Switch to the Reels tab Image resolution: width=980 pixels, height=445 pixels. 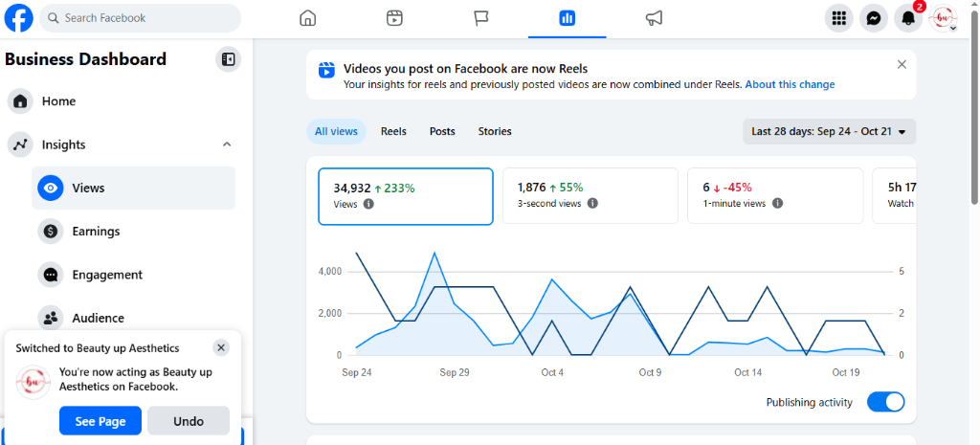tap(393, 131)
